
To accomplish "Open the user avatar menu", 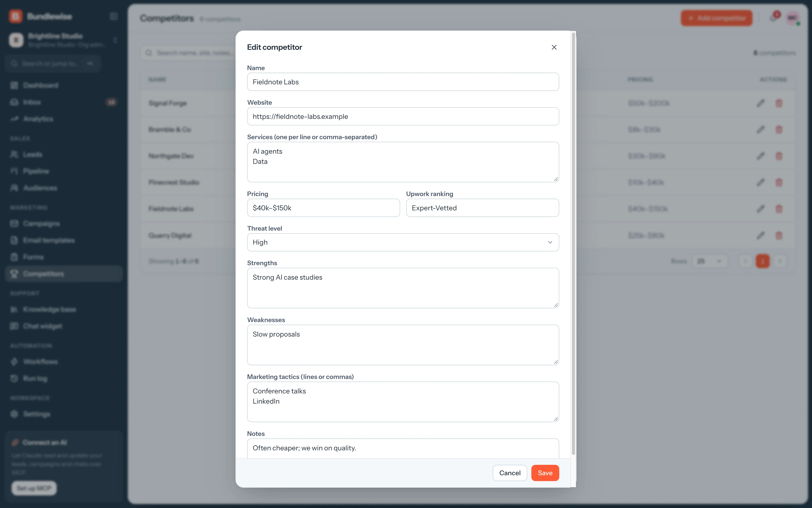I will click(x=792, y=18).
